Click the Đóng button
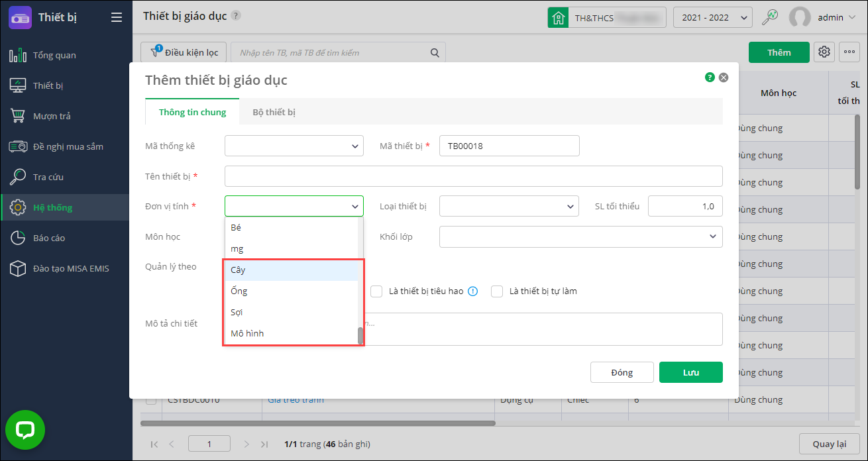The height and width of the screenshot is (461, 868). (622, 372)
